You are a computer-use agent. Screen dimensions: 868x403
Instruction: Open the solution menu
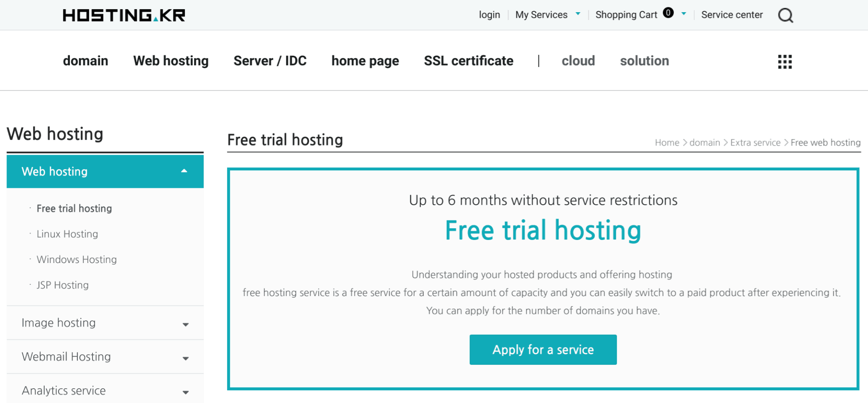[644, 61]
